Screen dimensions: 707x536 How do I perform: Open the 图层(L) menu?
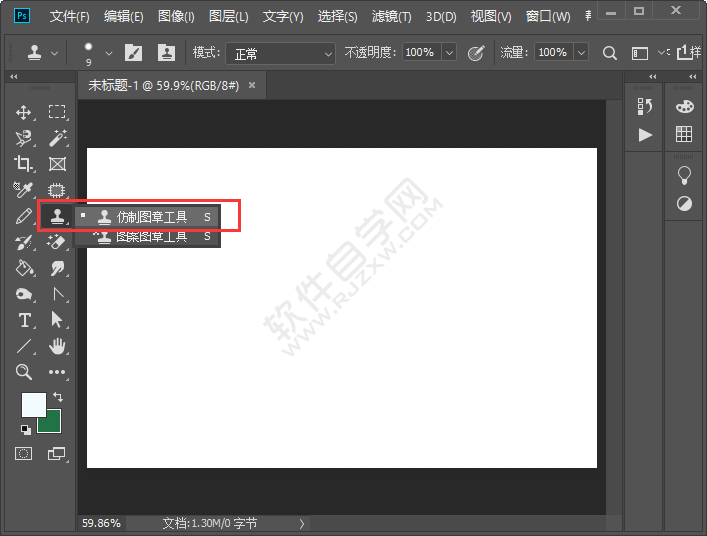[229, 17]
